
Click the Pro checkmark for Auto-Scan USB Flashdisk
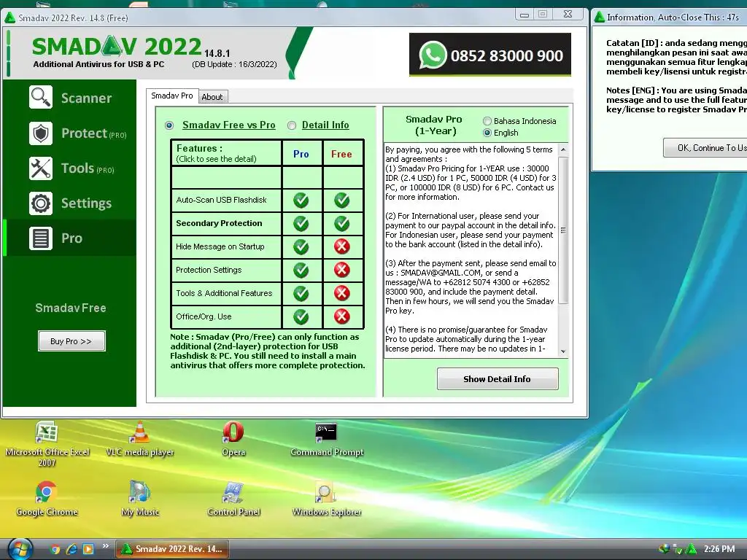pos(301,200)
